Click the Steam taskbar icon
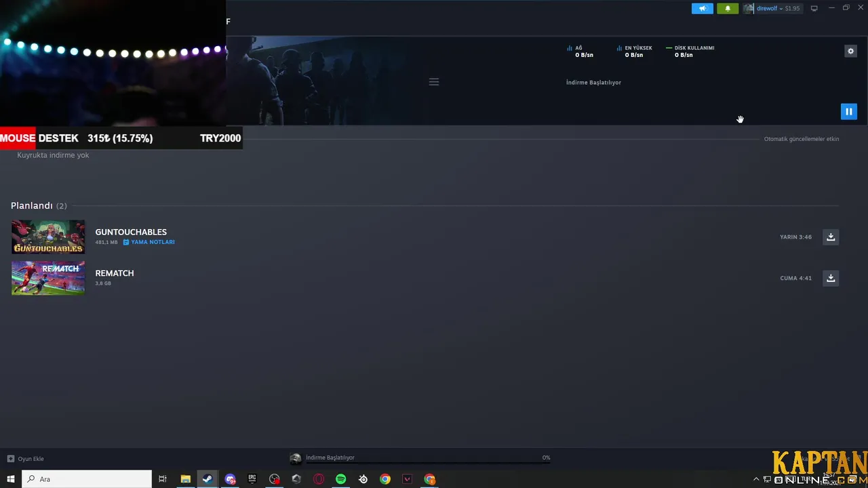This screenshot has height=488, width=868. [208, 479]
